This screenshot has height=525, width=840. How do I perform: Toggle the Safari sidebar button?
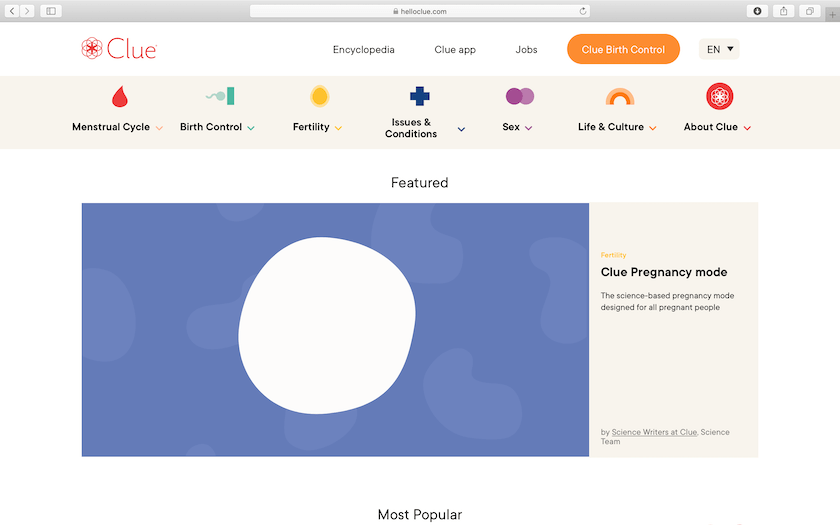pyautogui.click(x=51, y=11)
